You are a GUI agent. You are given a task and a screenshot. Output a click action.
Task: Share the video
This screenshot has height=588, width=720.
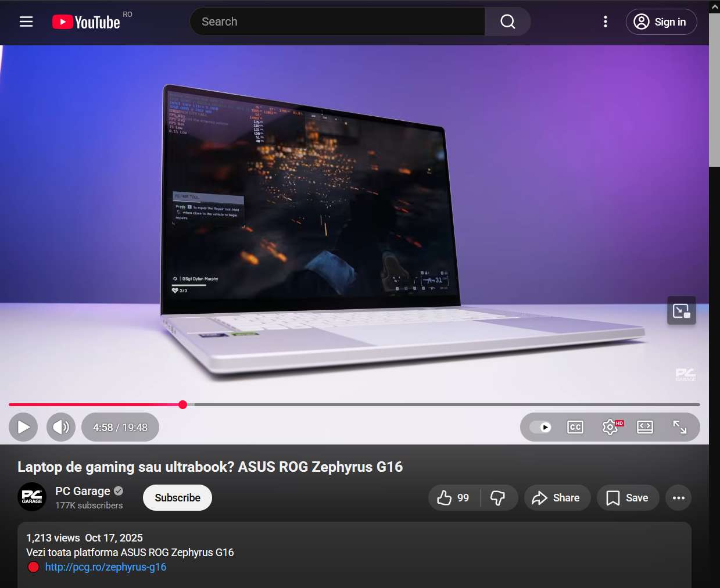[557, 498]
